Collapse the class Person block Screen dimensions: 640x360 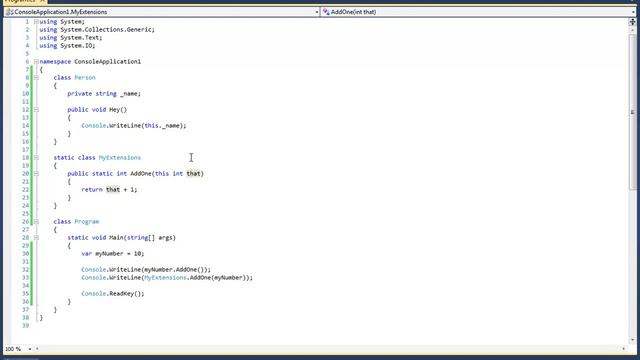click(36, 78)
